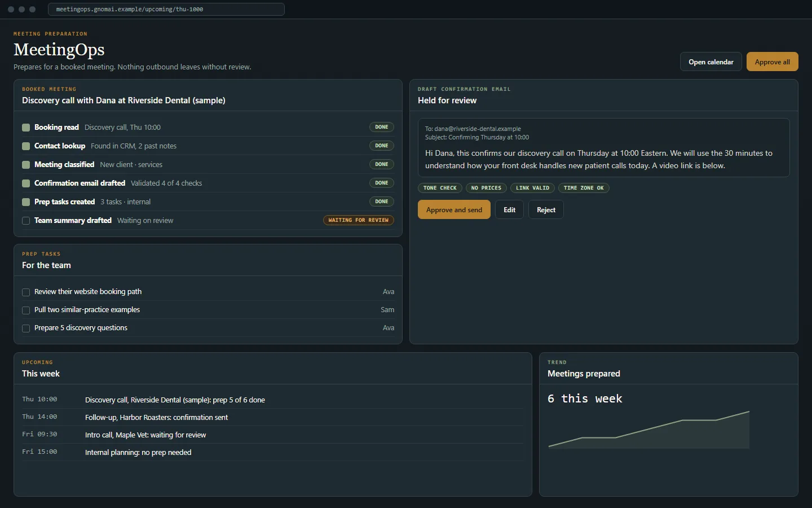Click the TONE CHECK validation badge
Viewport: 812px width, 508px height.
coord(440,188)
